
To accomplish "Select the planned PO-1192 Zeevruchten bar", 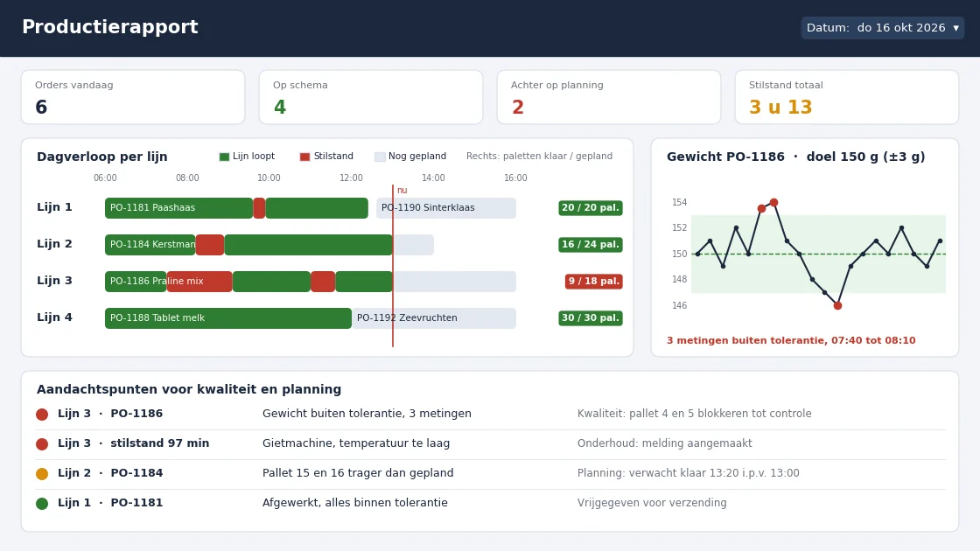I will [x=434, y=318].
